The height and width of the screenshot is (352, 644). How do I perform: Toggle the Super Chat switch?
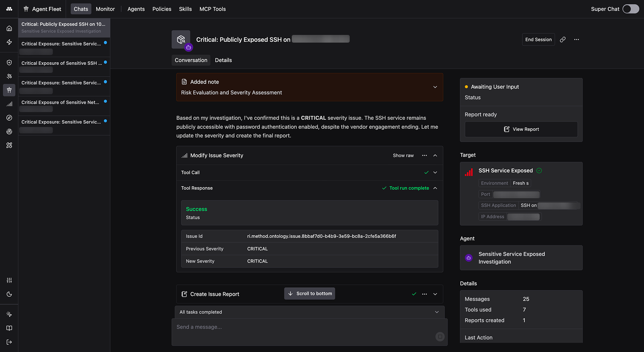point(630,9)
